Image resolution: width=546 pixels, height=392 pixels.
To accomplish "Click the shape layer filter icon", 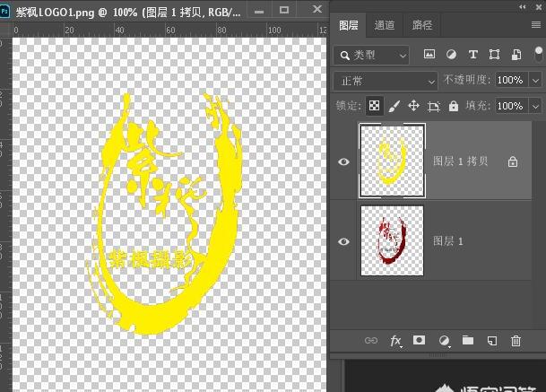I will [x=494, y=55].
